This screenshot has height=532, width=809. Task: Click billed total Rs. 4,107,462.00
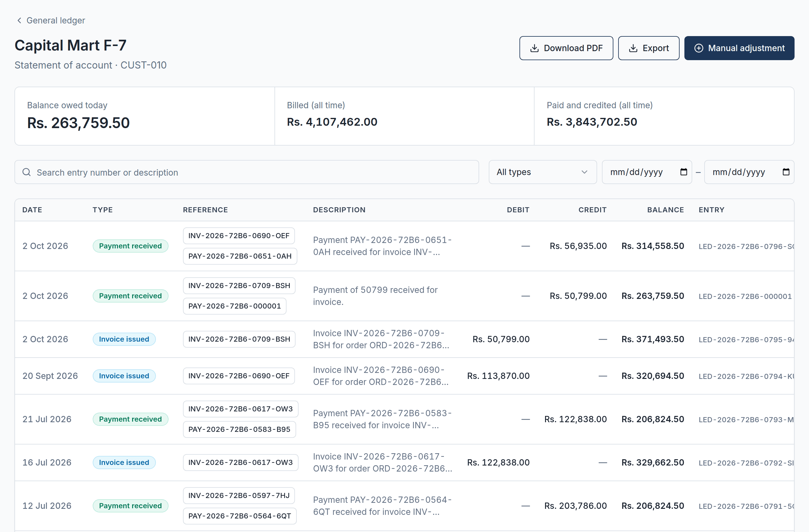tap(332, 122)
